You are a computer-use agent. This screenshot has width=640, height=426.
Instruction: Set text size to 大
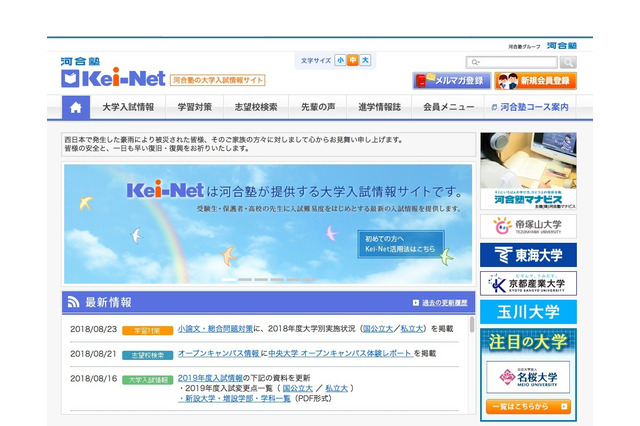pyautogui.click(x=365, y=60)
